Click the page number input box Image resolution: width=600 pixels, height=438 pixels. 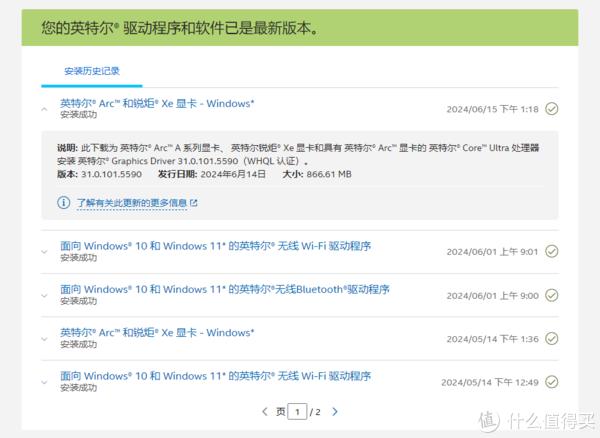tap(297, 411)
